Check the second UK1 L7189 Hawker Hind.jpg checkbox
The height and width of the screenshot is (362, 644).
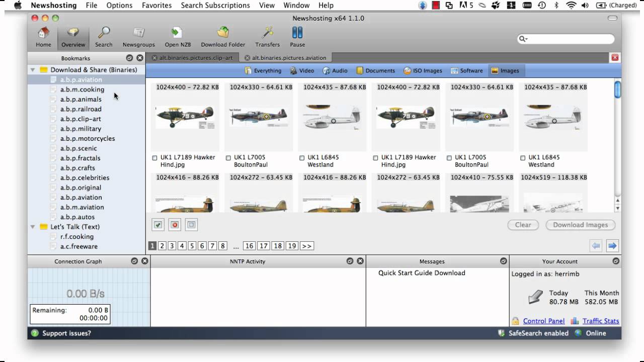tap(375, 158)
